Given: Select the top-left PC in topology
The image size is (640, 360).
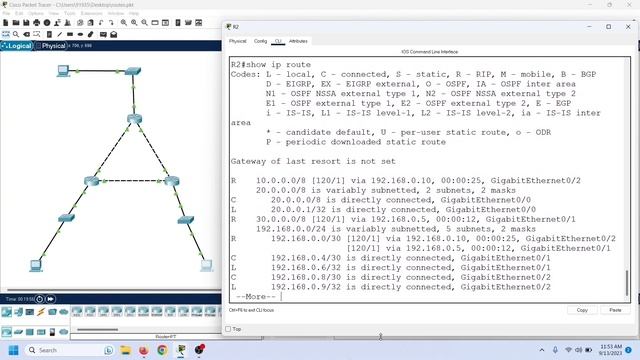Looking at the screenshot, I should coord(63,71).
